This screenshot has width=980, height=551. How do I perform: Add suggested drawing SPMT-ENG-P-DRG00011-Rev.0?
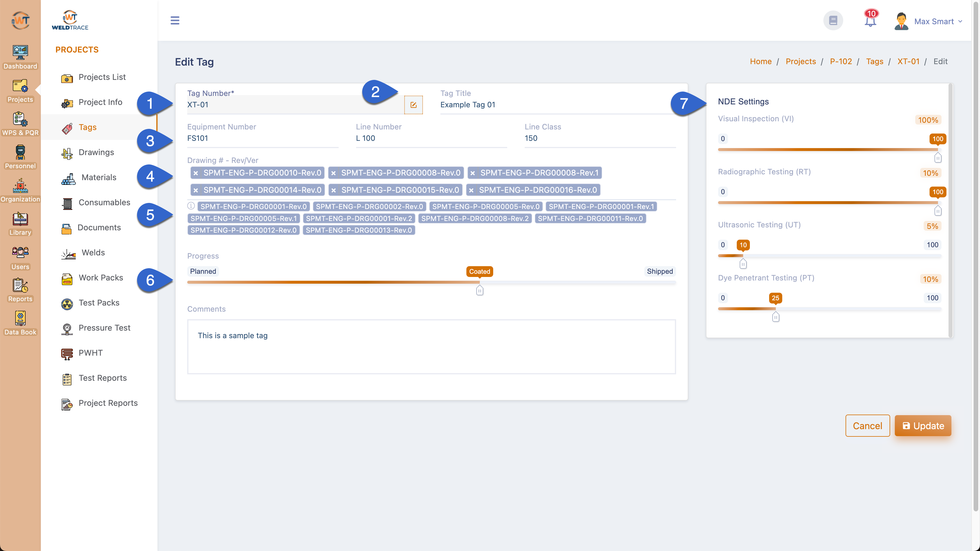coord(590,218)
